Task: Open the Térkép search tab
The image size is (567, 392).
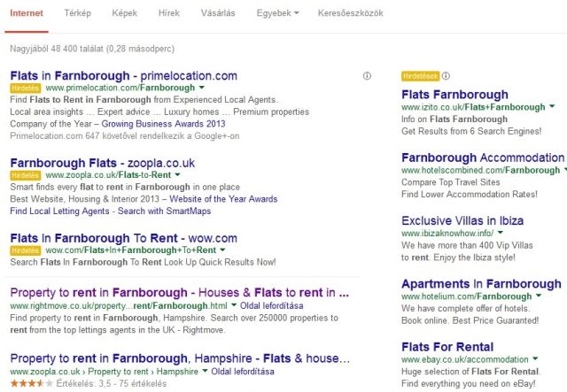Action: pyautogui.click(x=77, y=13)
